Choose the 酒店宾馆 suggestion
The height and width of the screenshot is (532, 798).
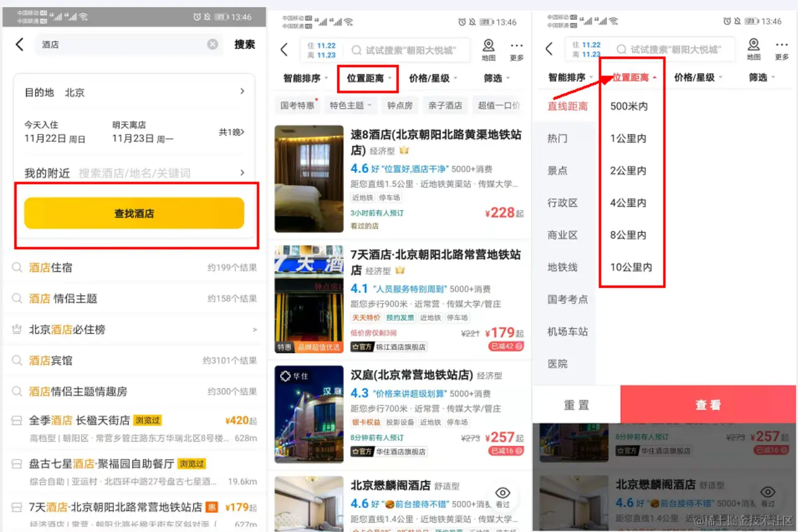pyautogui.click(x=134, y=360)
